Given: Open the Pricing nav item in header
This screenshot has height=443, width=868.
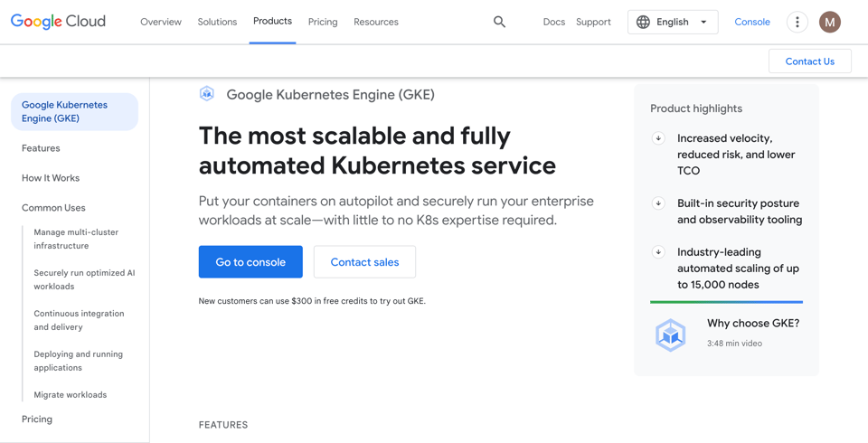Looking at the screenshot, I should point(323,22).
